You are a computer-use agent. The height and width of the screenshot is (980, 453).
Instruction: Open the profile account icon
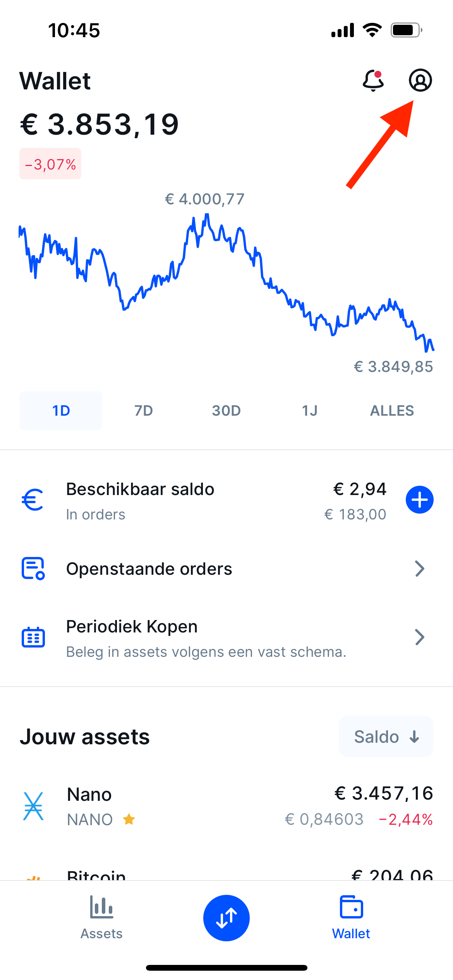click(420, 80)
